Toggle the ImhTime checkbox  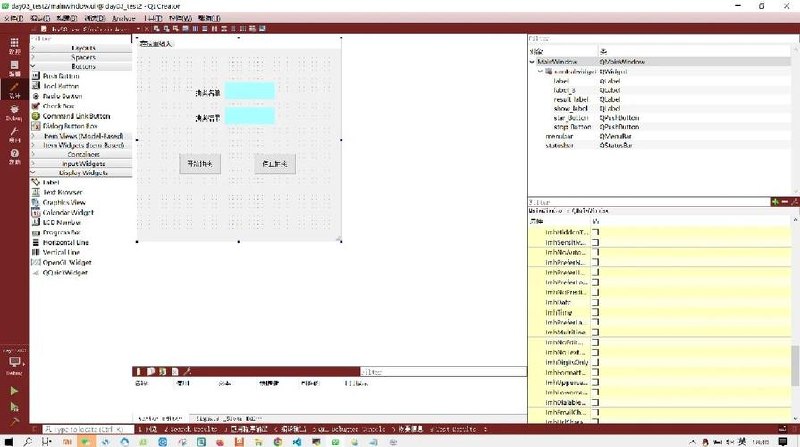pyautogui.click(x=595, y=312)
